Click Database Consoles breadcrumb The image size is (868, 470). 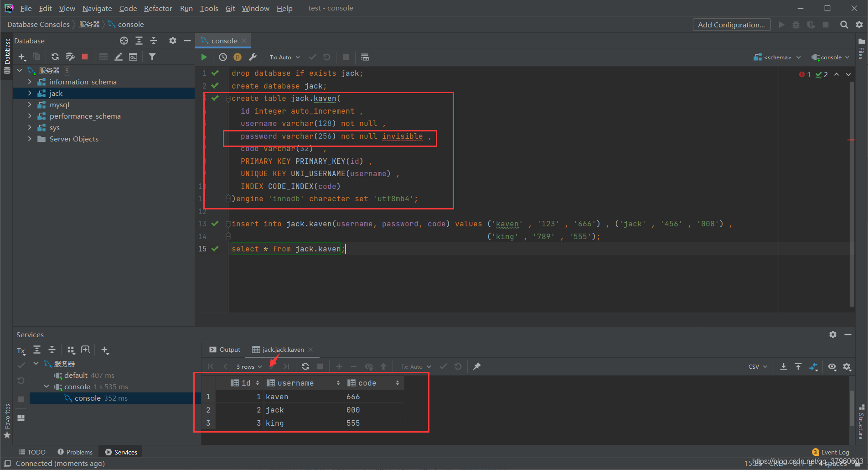(38, 24)
